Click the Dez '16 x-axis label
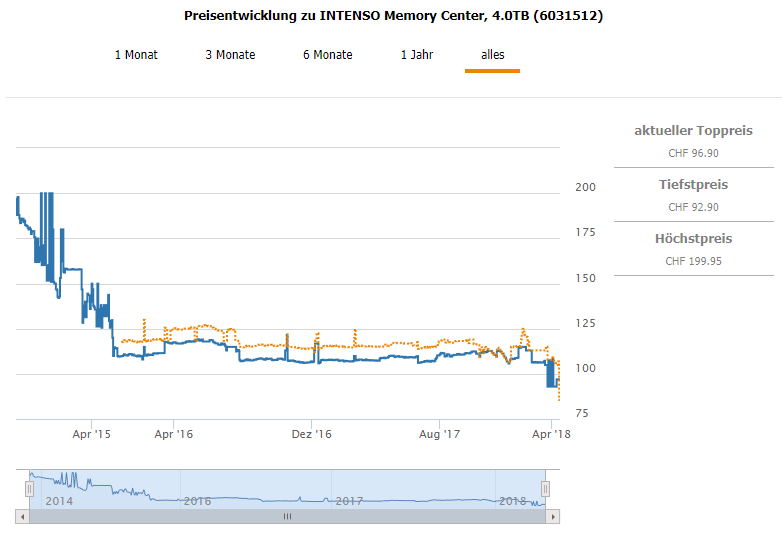 tap(311, 434)
